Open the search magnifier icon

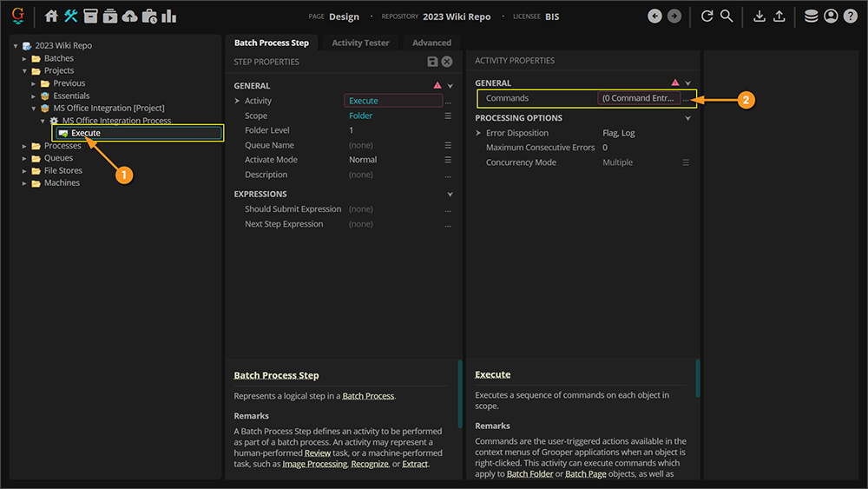click(x=727, y=16)
